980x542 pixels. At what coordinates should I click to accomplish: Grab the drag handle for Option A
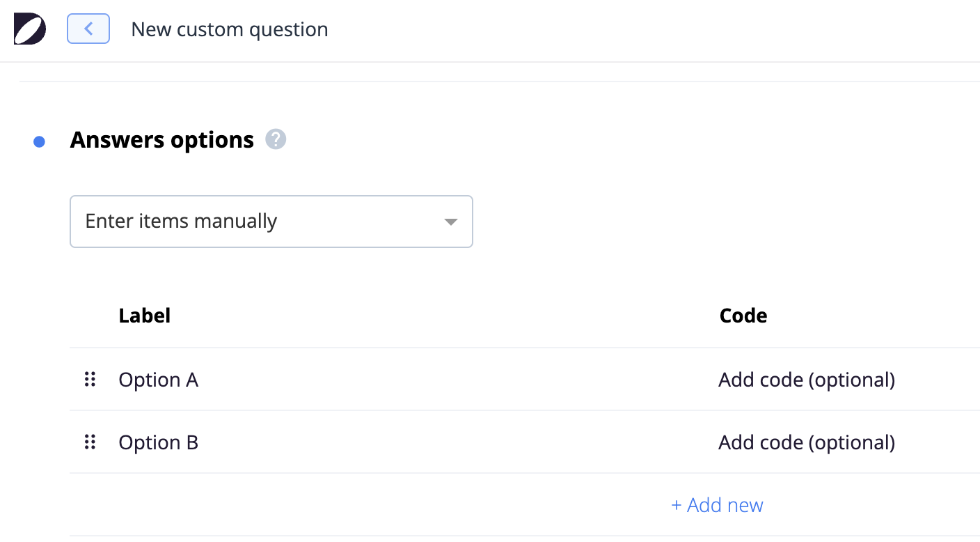click(90, 379)
